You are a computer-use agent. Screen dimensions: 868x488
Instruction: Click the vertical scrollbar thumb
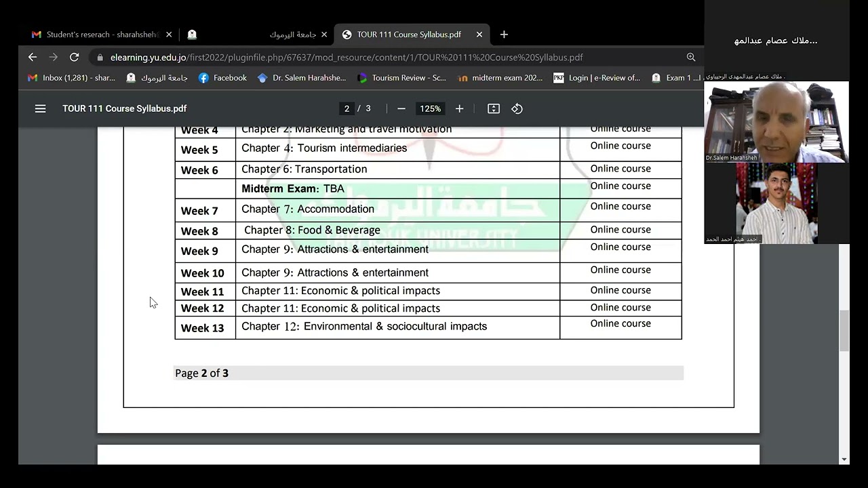pos(844,331)
